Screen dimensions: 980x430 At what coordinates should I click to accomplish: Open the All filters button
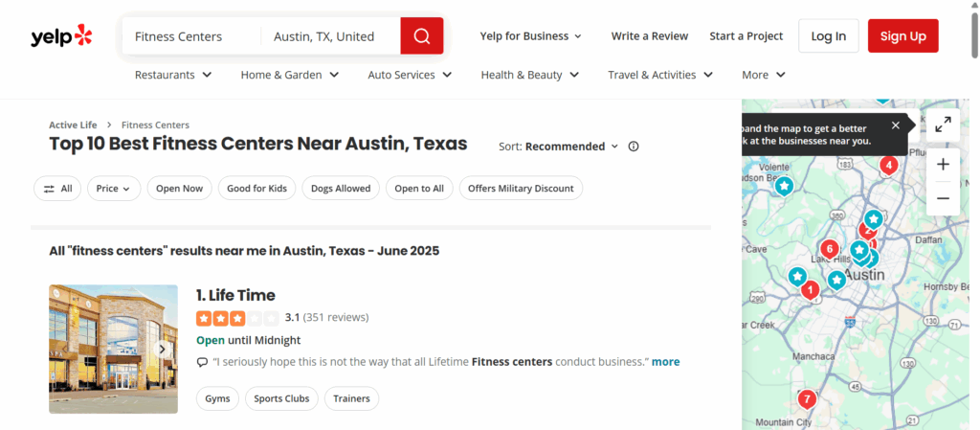[x=57, y=188]
